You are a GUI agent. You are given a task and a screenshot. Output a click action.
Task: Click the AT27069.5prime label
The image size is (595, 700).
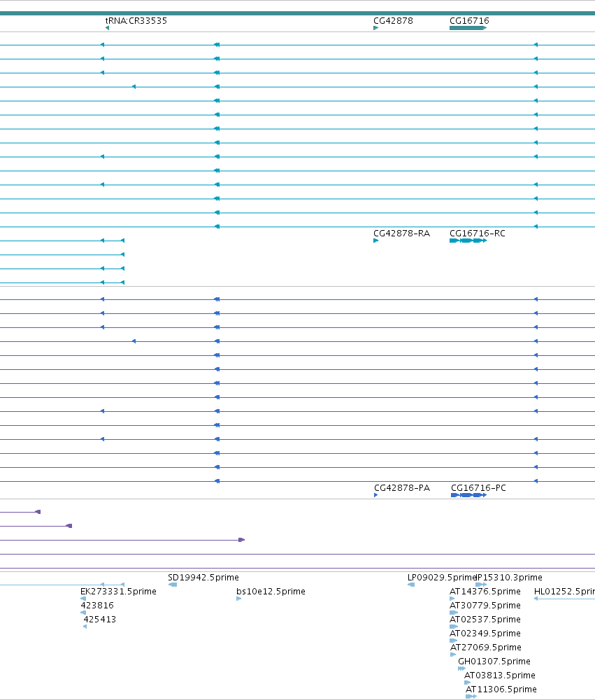(x=486, y=648)
